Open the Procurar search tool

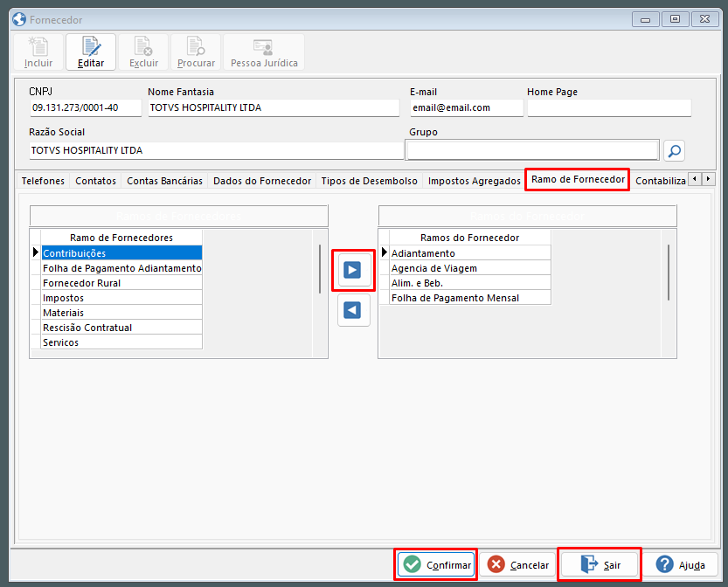coord(196,52)
